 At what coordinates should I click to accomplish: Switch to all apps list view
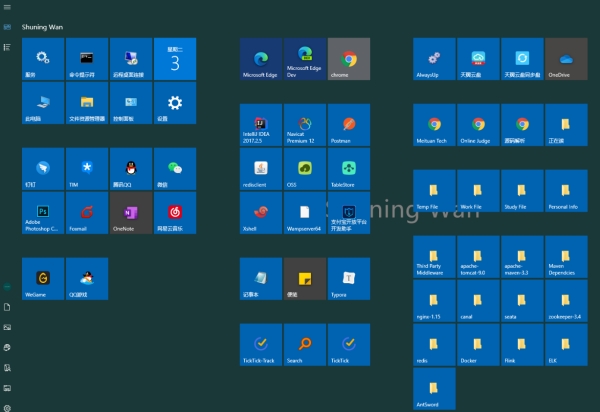click(8, 47)
